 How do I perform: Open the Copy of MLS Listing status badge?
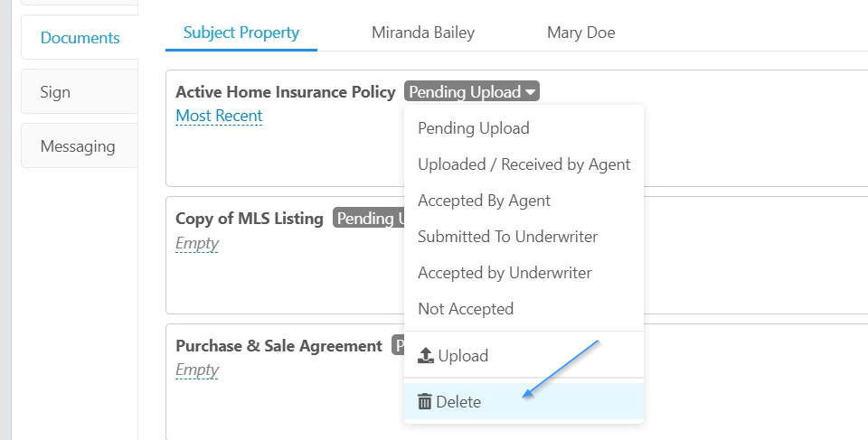pyautogui.click(x=369, y=218)
